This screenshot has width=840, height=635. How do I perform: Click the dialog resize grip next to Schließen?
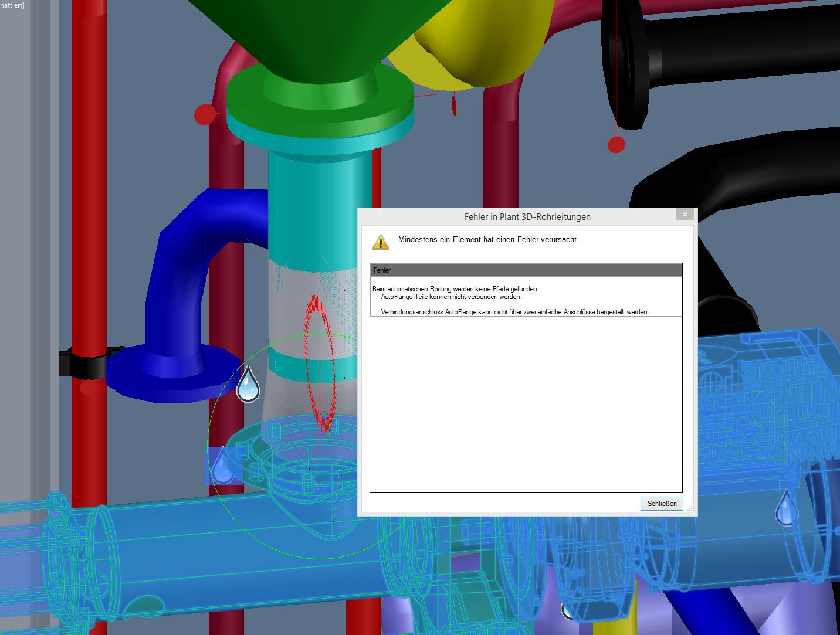[690, 508]
